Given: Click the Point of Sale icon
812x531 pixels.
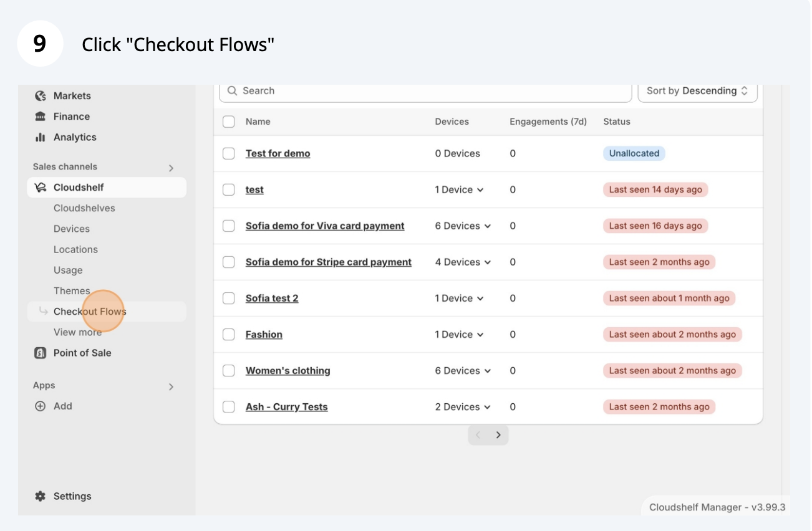Looking at the screenshot, I should (x=41, y=353).
